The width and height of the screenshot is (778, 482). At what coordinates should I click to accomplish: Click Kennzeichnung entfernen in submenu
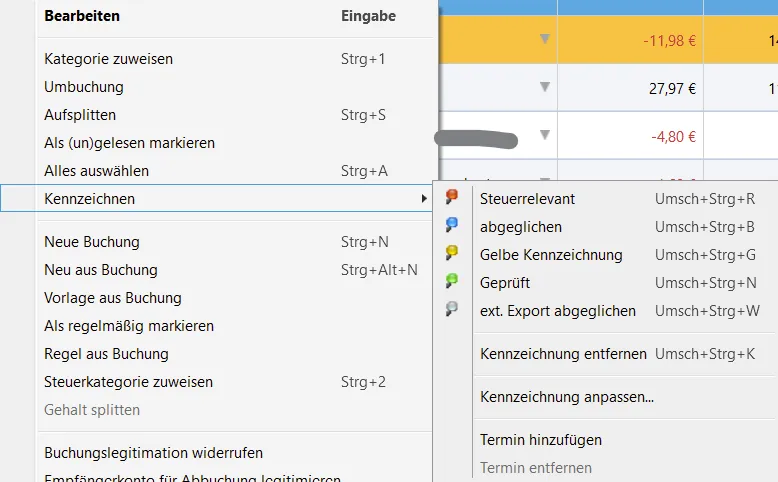[x=563, y=354]
